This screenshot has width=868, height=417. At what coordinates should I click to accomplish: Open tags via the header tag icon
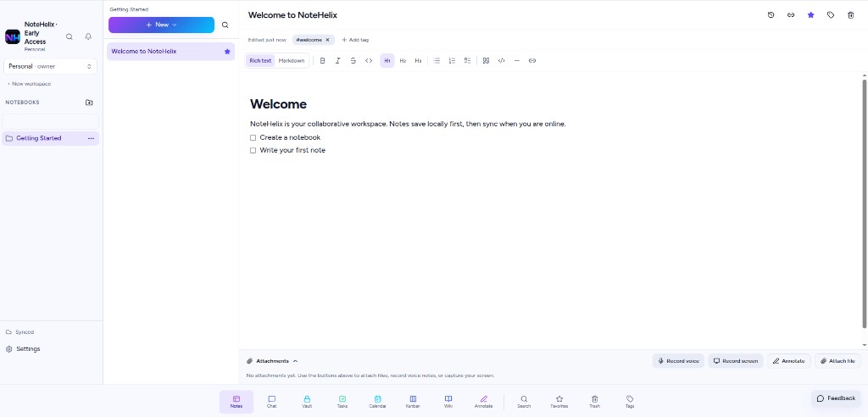pyautogui.click(x=831, y=15)
